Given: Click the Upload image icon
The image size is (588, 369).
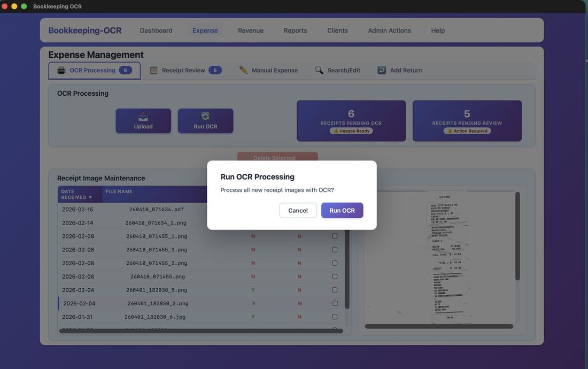Looking at the screenshot, I should [x=143, y=116].
